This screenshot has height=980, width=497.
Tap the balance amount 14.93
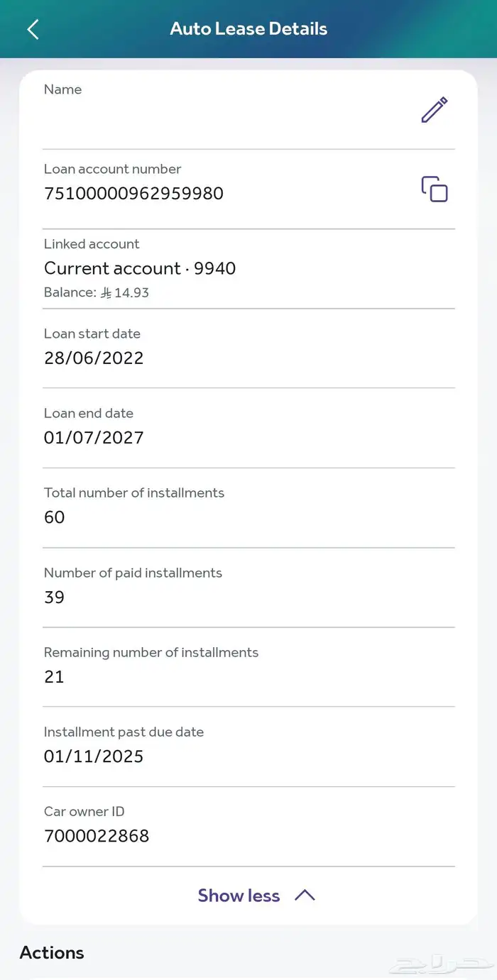(131, 292)
